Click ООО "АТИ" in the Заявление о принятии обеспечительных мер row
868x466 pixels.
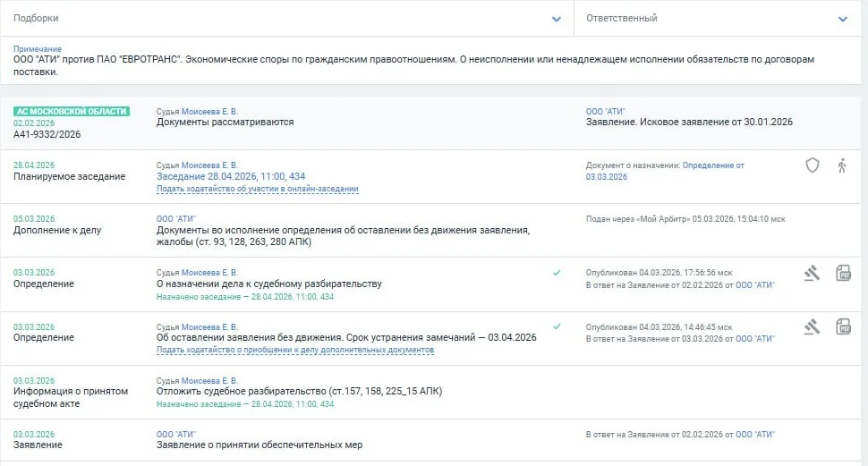point(176,435)
